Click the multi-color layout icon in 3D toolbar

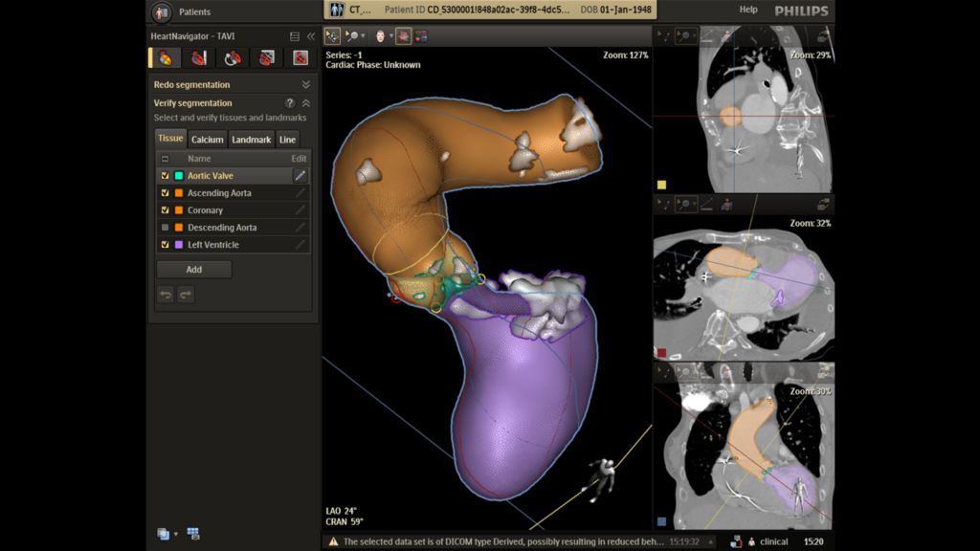tap(421, 37)
